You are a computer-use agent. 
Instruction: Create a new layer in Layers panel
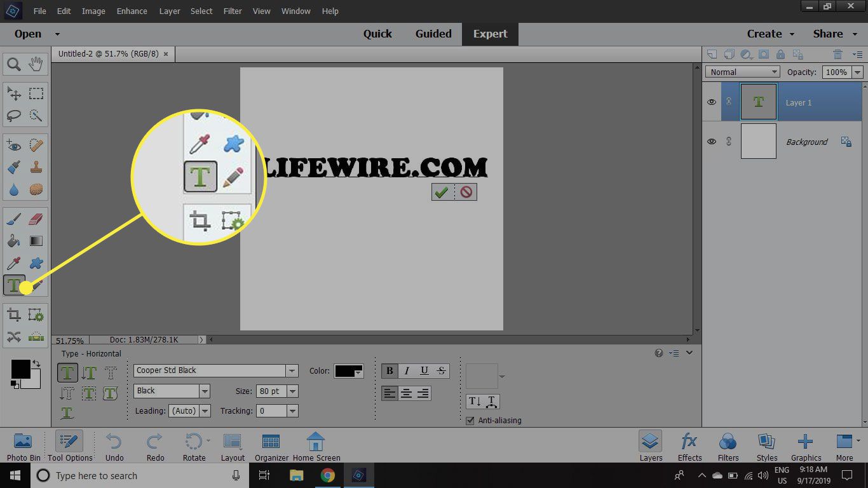[712, 55]
